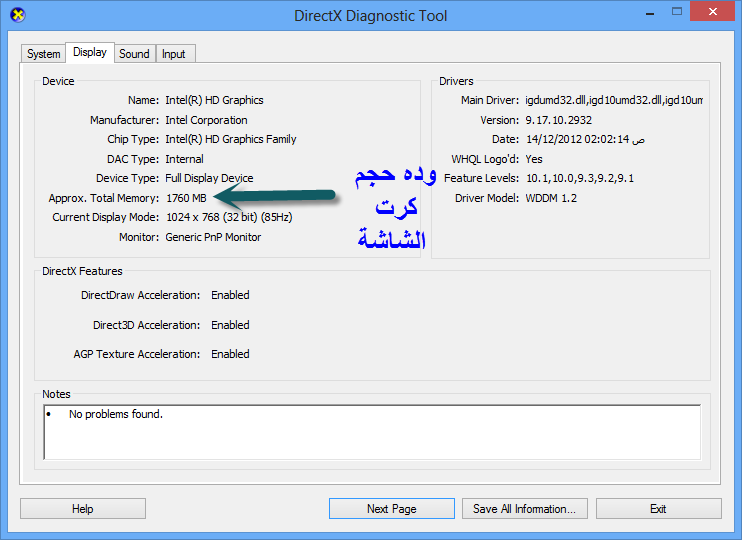Open the Sound tab

tap(134, 54)
